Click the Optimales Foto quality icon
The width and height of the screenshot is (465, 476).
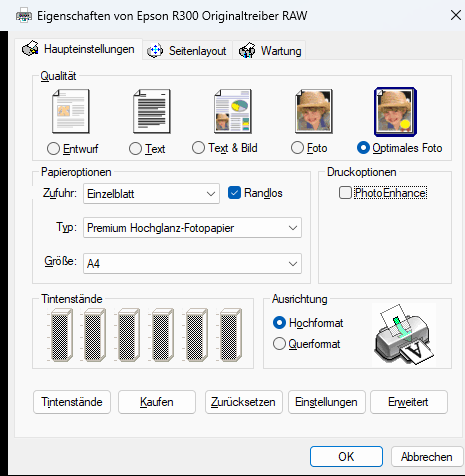coord(395,112)
